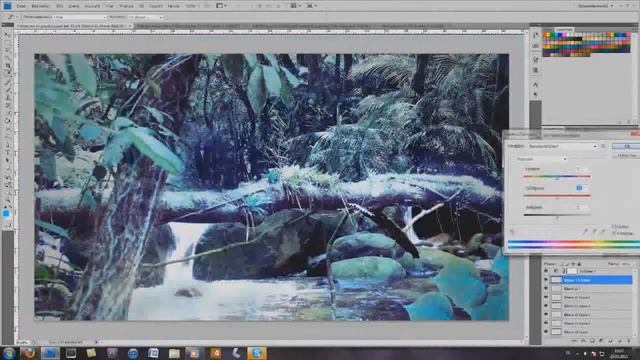
Task: Click OK in the Hue/Saturation dialog
Action: (626, 146)
